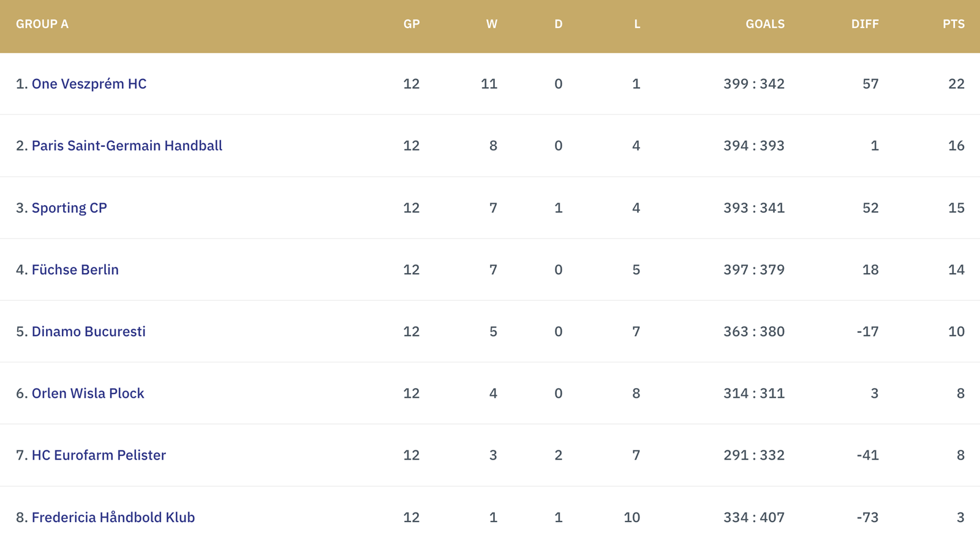980x541 pixels.
Task: Open the Sporting CP team link
Action: (x=69, y=208)
